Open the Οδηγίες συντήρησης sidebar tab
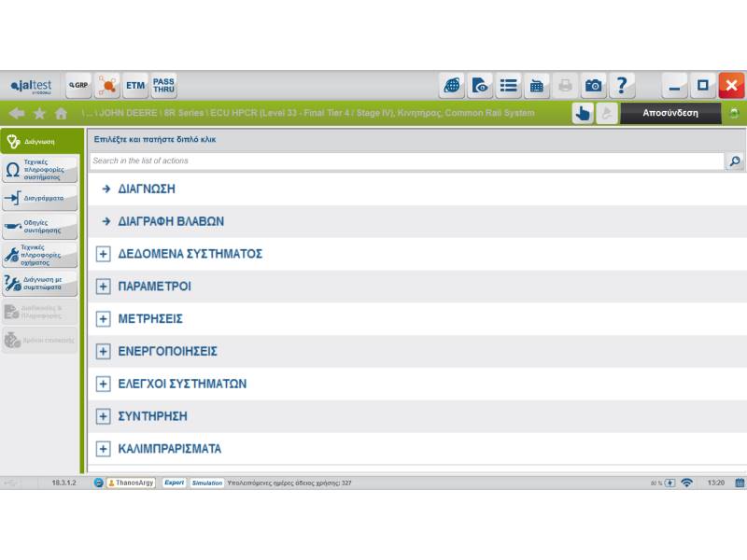 (x=39, y=226)
